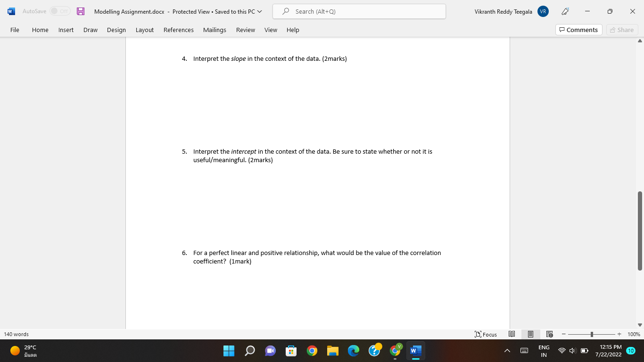Open the ENG IN language switcher
This screenshot has height=362, width=644.
[x=543, y=351]
